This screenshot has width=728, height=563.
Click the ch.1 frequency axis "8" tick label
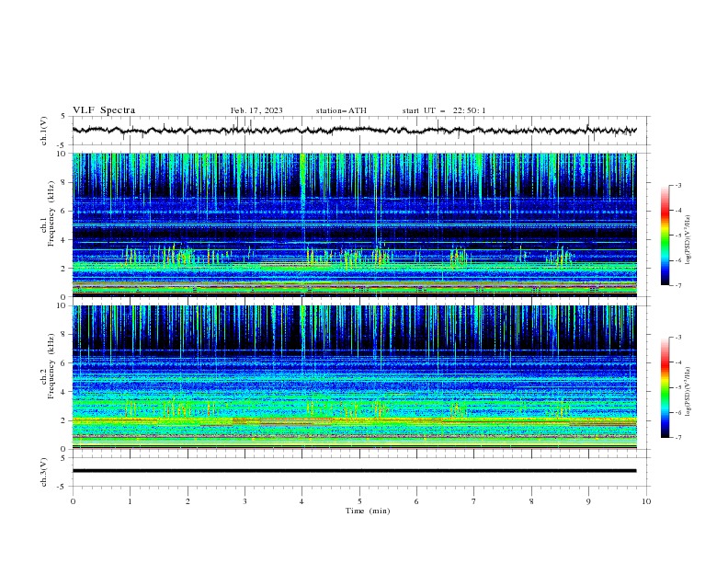63,182
